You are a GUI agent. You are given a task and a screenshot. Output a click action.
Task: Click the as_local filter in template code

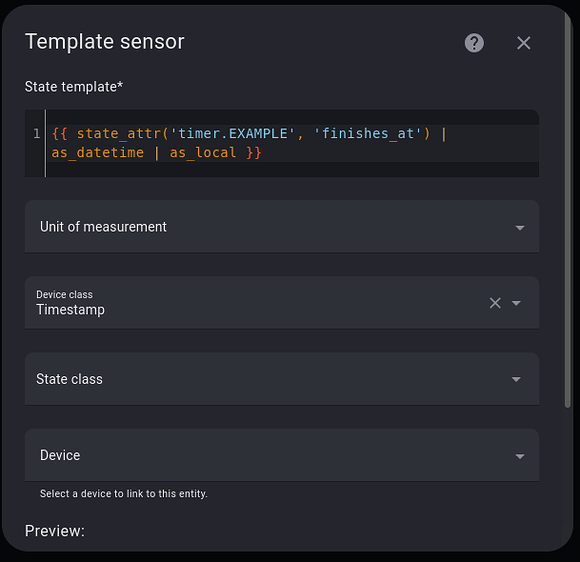click(x=203, y=152)
